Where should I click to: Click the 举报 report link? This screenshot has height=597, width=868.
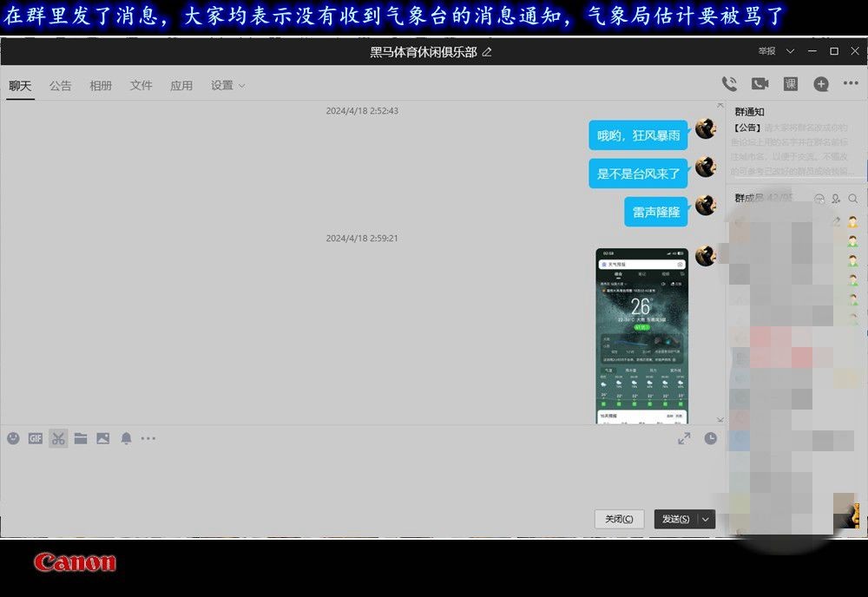point(766,51)
